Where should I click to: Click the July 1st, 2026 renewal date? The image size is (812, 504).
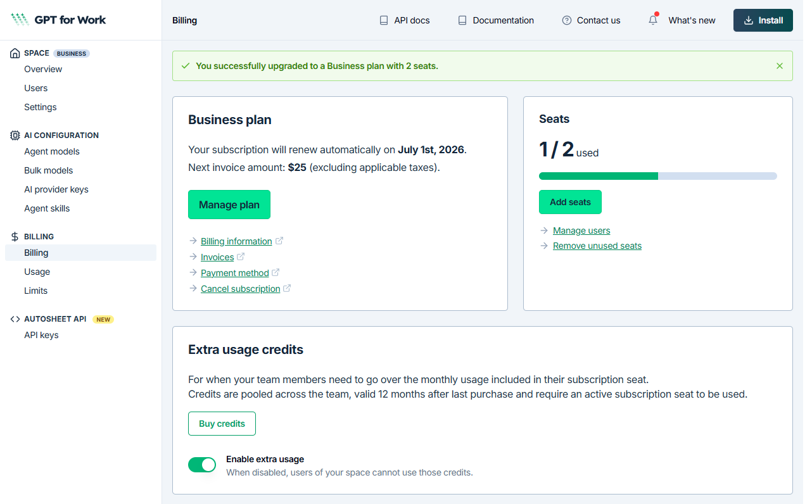(431, 150)
